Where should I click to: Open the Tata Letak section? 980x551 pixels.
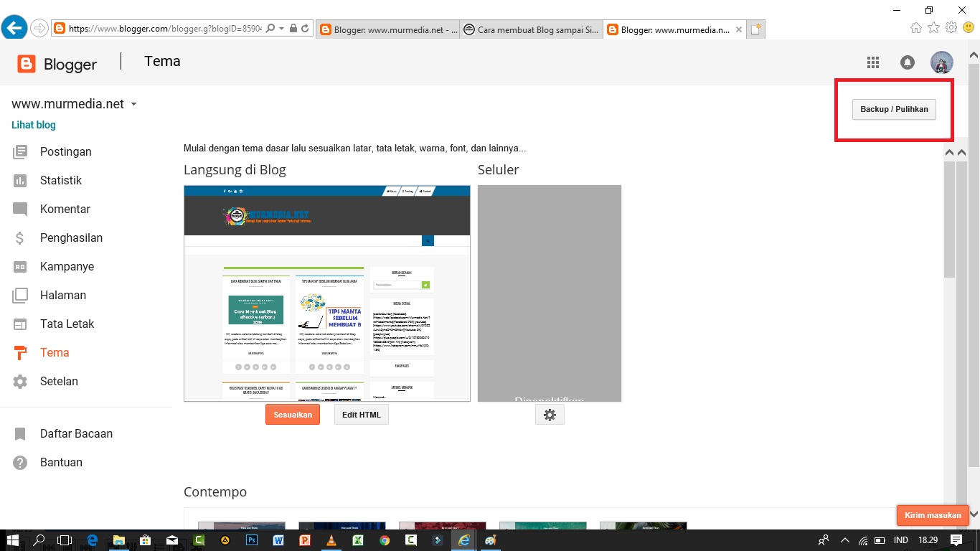click(x=66, y=324)
